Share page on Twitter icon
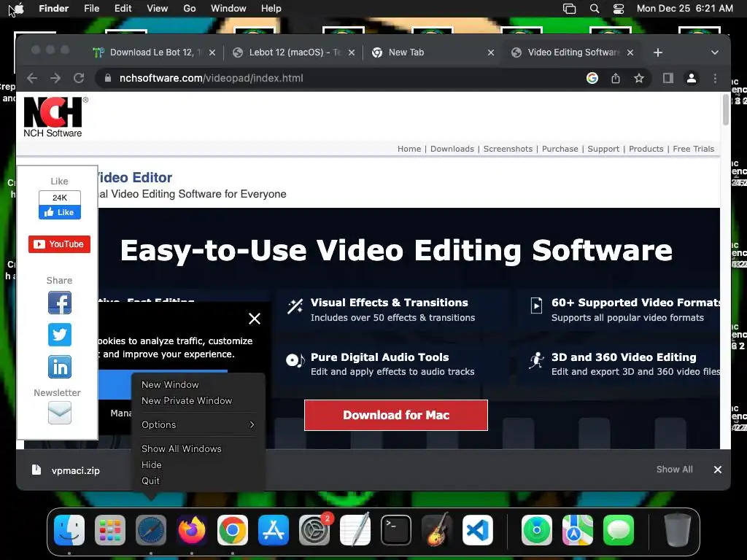The image size is (747, 560). click(x=60, y=335)
